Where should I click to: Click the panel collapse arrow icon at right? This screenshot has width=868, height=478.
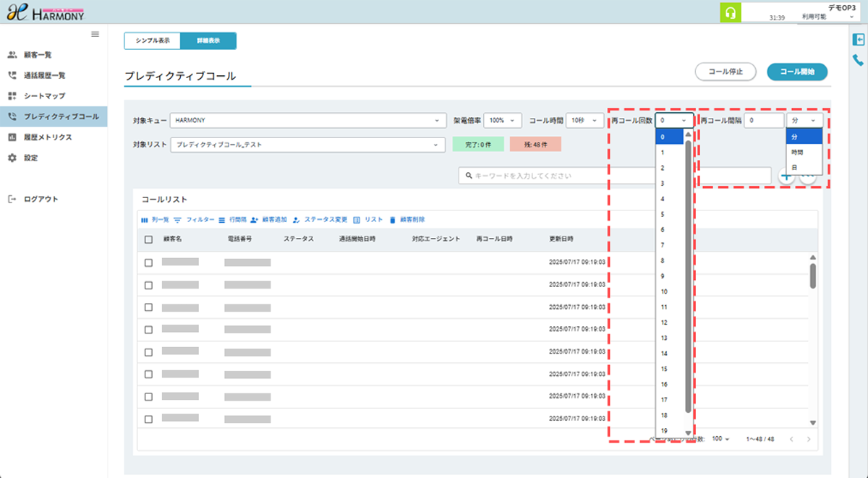click(858, 40)
